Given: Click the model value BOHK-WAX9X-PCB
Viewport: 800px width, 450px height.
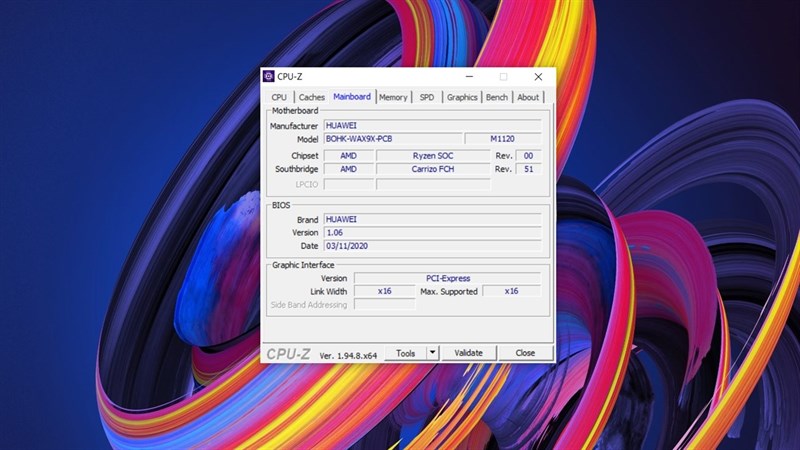Looking at the screenshot, I should (x=393, y=139).
